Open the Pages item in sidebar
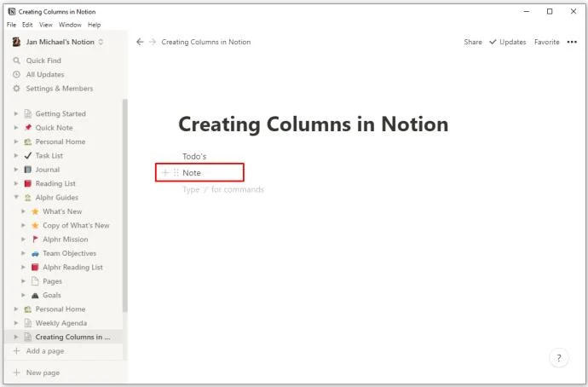 pyautogui.click(x=52, y=281)
